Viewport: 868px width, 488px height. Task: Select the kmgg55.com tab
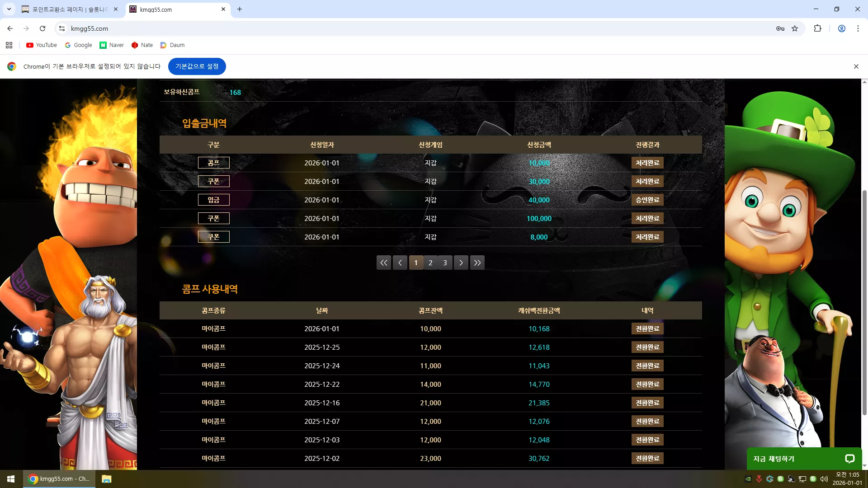pyautogui.click(x=177, y=9)
